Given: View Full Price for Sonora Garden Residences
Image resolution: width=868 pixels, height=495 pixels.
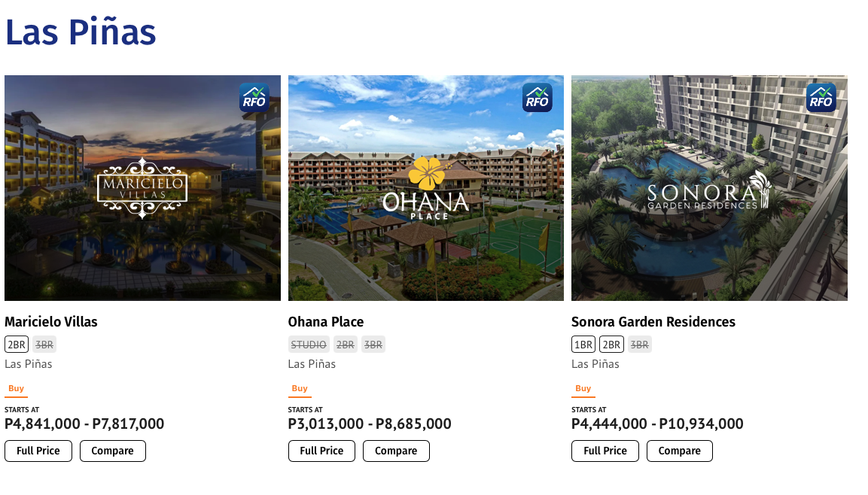Looking at the screenshot, I should coord(605,451).
